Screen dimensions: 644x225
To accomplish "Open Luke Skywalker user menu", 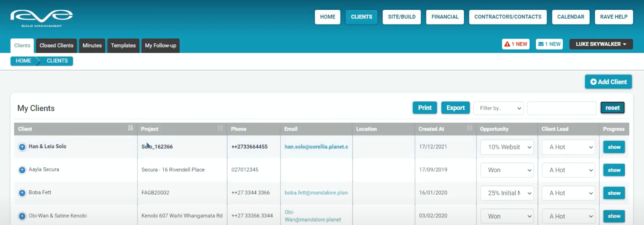I will pyautogui.click(x=601, y=44).
